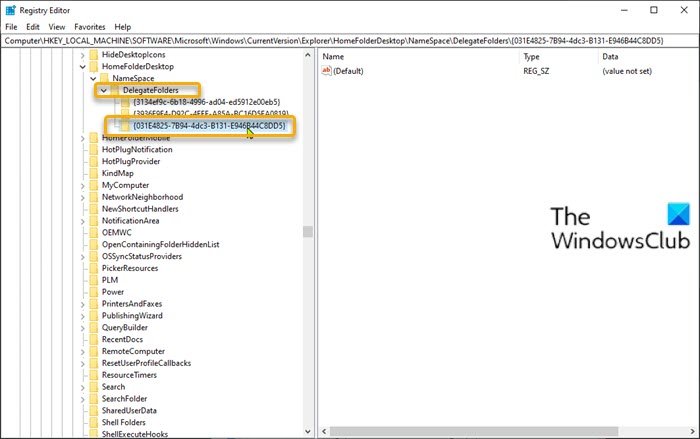Select the (Default) value name
The height and width of the screenshot is (439, 700).
pos(348,71)
